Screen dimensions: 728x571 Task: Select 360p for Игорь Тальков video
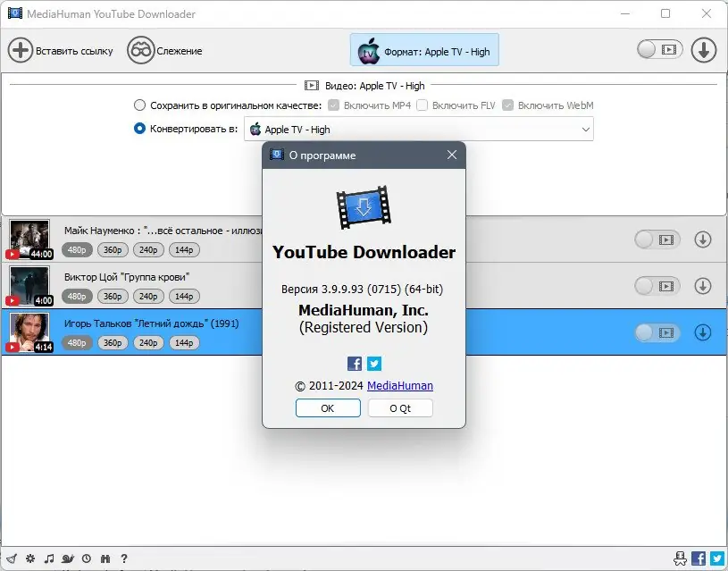coord(113,343)
